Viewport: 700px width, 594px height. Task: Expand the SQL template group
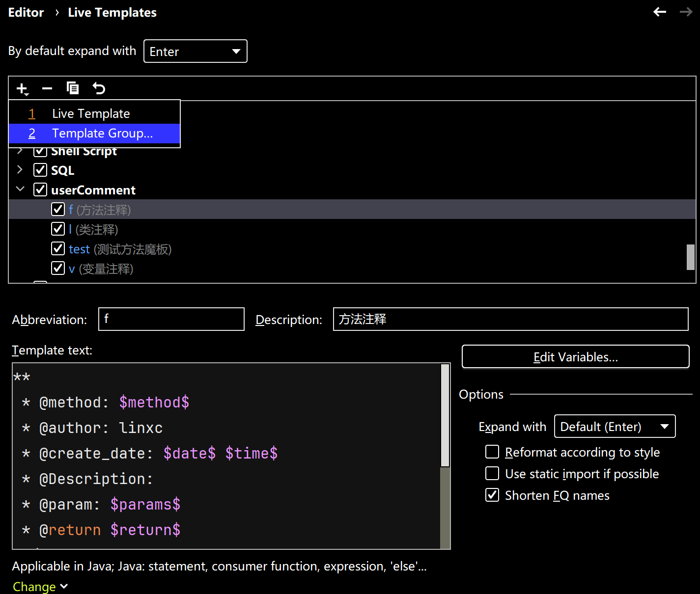point(20,170)
